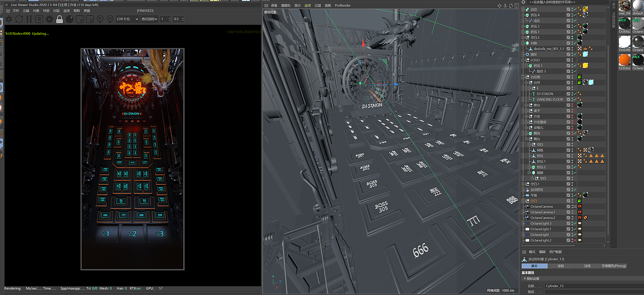Toggle the camera lock padlock icon
The height and width of the screenshot is (295, 644).
[59, 19]
